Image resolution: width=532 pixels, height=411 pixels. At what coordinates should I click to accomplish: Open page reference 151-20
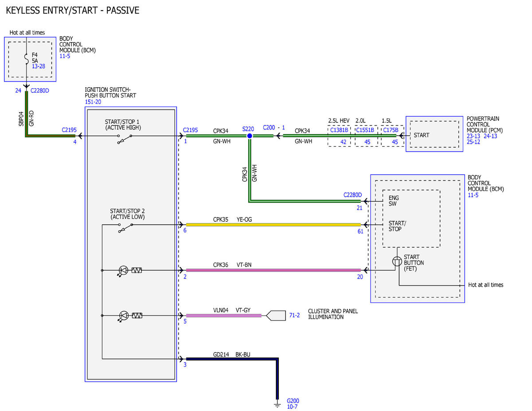[x=93, y=102]
